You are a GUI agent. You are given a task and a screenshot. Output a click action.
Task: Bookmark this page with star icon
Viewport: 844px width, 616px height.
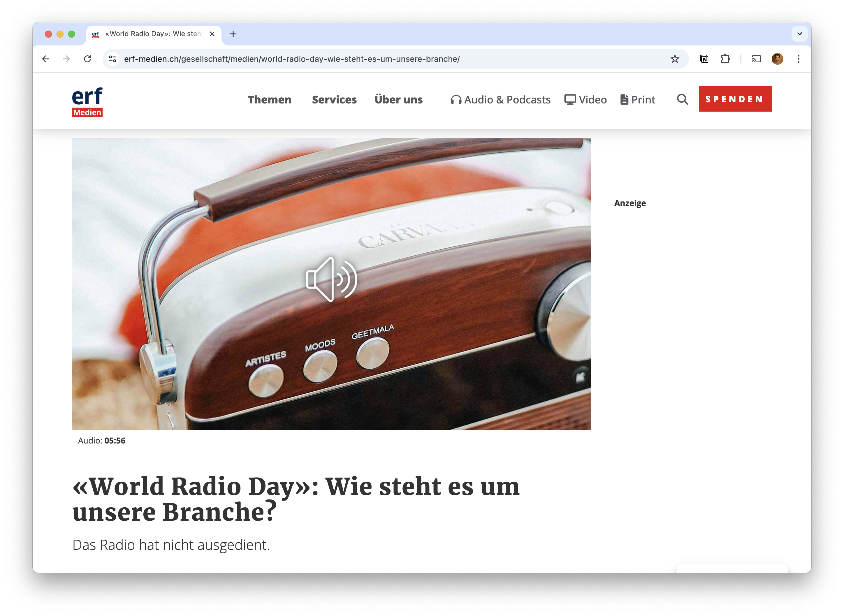675,59
